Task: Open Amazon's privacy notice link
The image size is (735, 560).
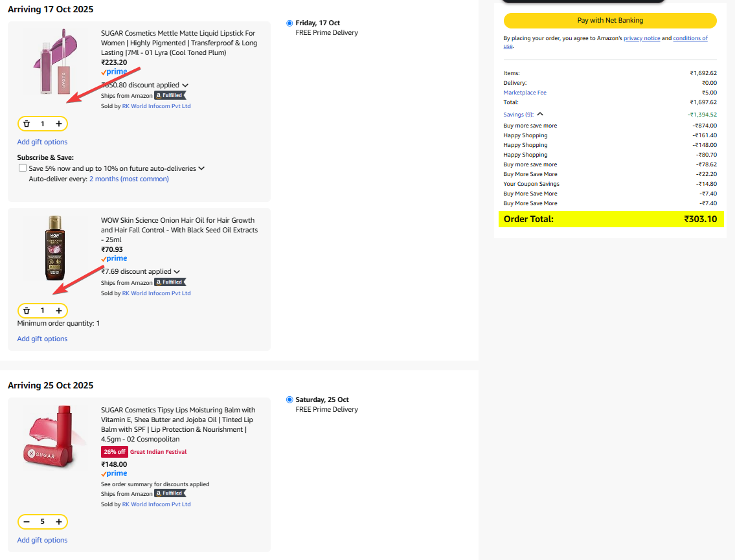Action: [642, 38]
